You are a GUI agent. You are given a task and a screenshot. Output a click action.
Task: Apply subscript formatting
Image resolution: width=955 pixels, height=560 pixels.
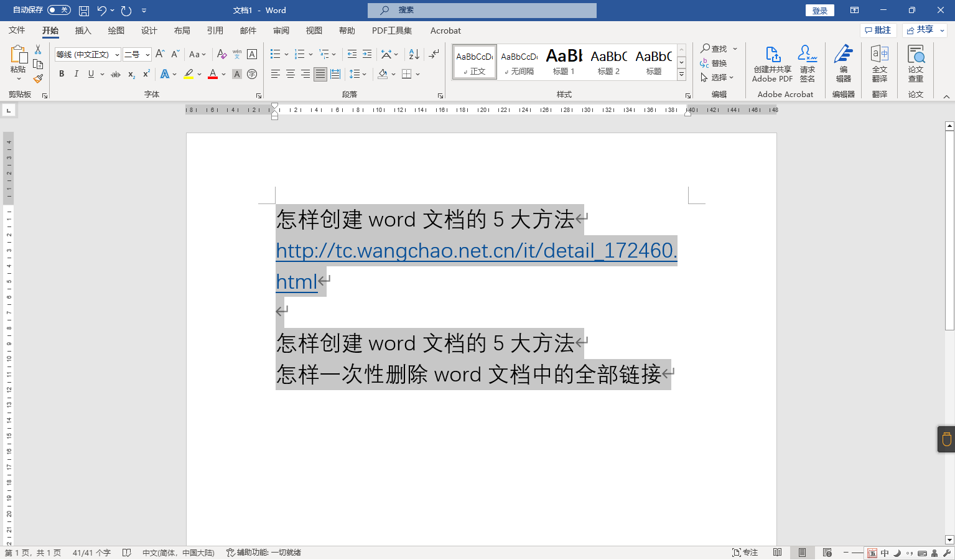click(131, 74)
